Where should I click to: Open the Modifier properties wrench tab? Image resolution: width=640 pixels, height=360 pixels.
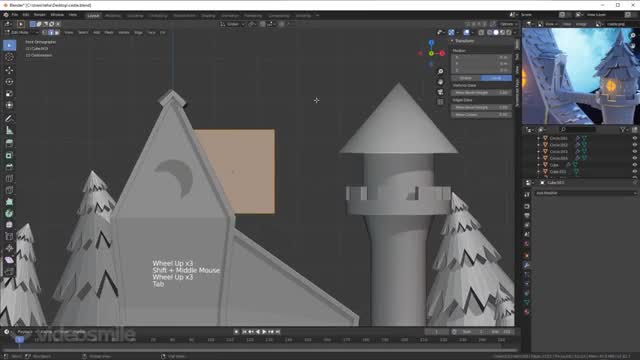click(x=527, y=265)
